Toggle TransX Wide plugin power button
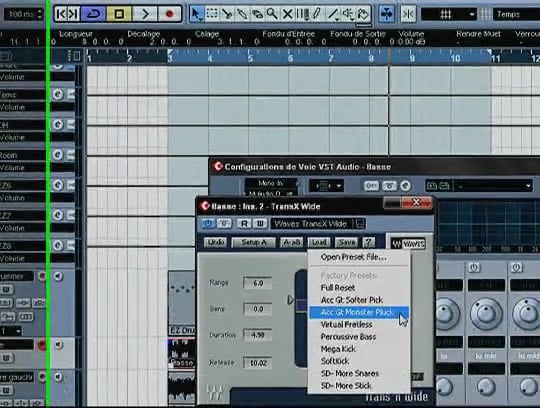 (208, 223)
